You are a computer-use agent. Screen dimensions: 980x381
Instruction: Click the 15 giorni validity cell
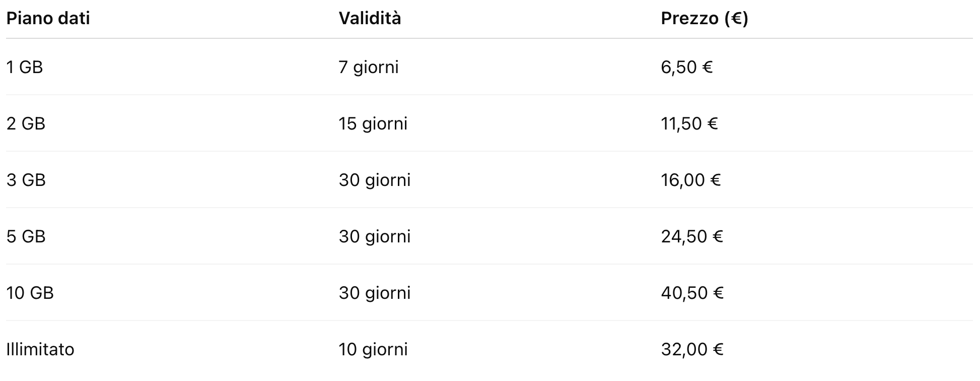point(373,123)
